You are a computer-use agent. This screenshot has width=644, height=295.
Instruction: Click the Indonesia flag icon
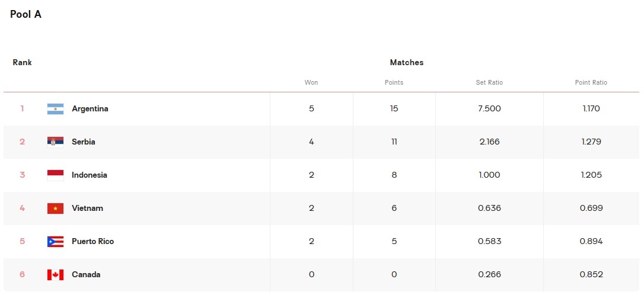(55, 175)
